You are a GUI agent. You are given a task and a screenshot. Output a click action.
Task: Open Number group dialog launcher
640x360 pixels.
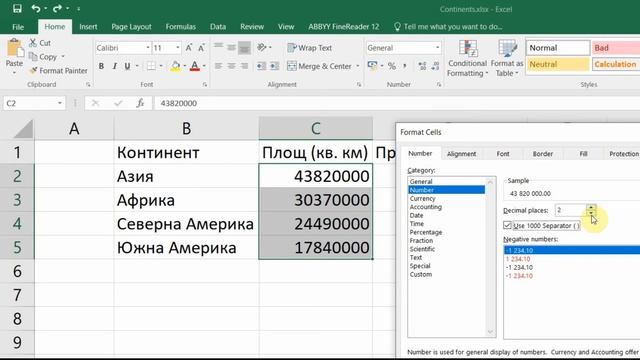click(439, 84)
